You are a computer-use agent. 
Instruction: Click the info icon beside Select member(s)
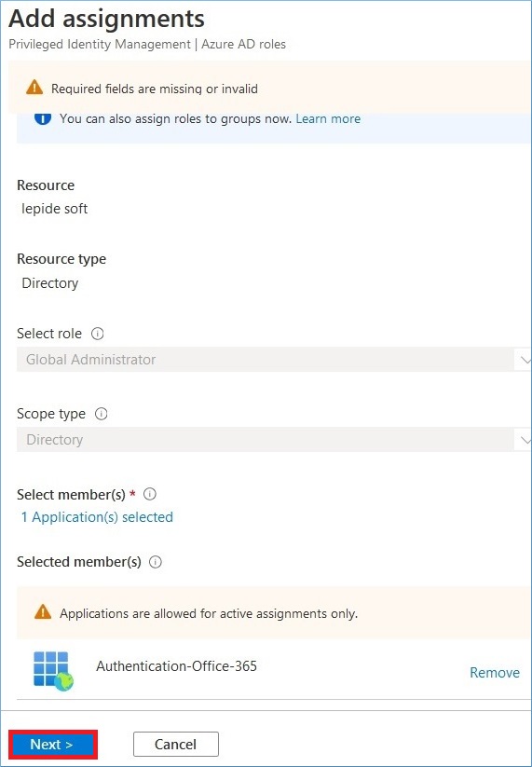(150, 495)
